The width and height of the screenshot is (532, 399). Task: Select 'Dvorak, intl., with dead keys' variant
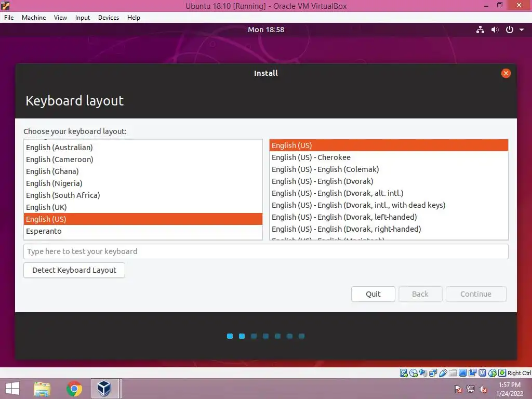pos(389,205)
